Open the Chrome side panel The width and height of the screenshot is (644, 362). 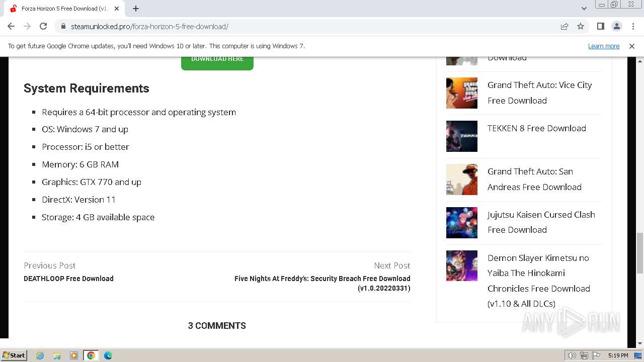coord(600,26)
